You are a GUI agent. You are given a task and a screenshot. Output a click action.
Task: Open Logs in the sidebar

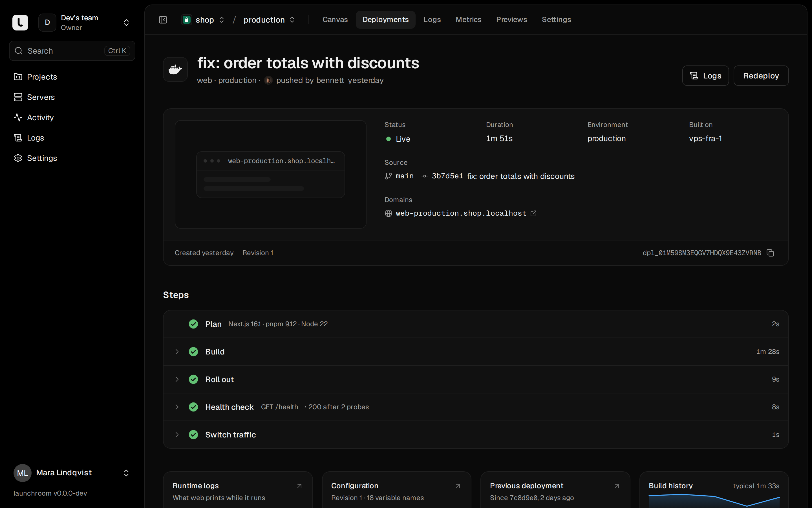click(x=72, y=138)
